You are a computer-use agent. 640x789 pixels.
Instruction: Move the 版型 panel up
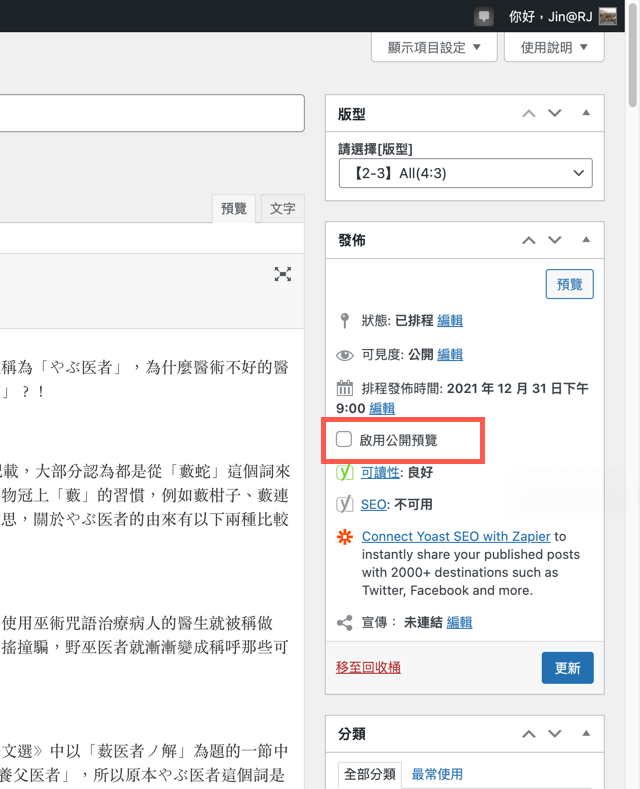click(528, 114)
